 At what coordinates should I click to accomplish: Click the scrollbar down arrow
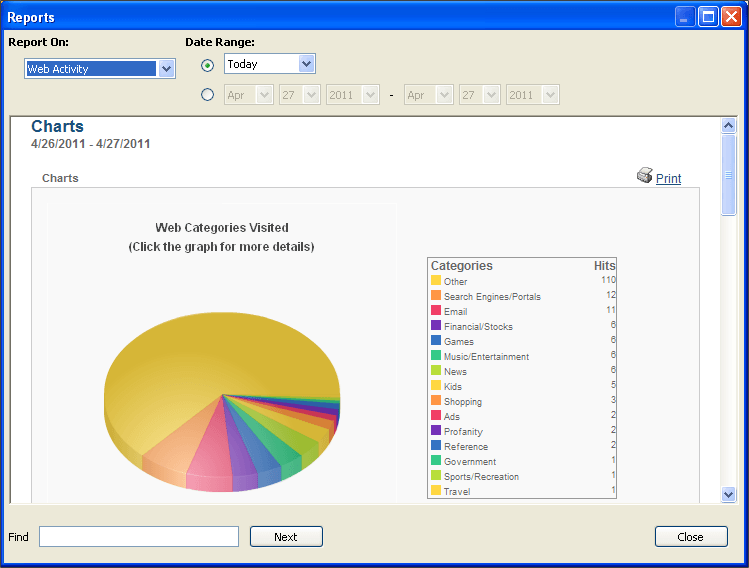coord(728,495)
